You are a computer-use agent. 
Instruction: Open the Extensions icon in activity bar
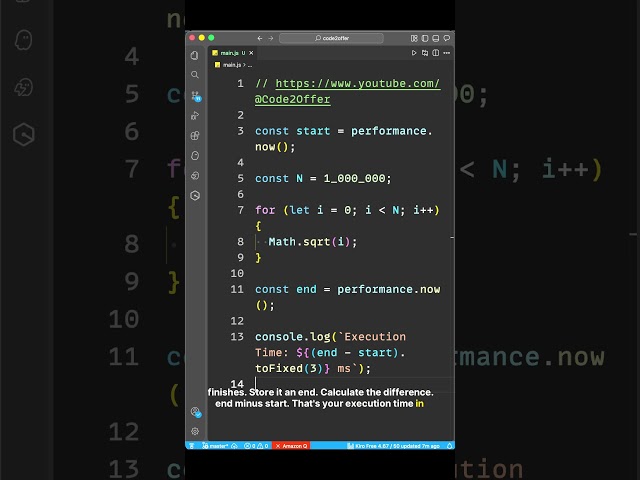(x=195, y=136)
